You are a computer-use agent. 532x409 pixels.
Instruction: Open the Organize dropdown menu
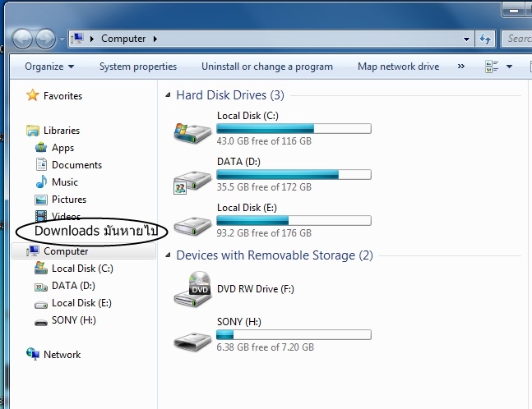point(49,67)
